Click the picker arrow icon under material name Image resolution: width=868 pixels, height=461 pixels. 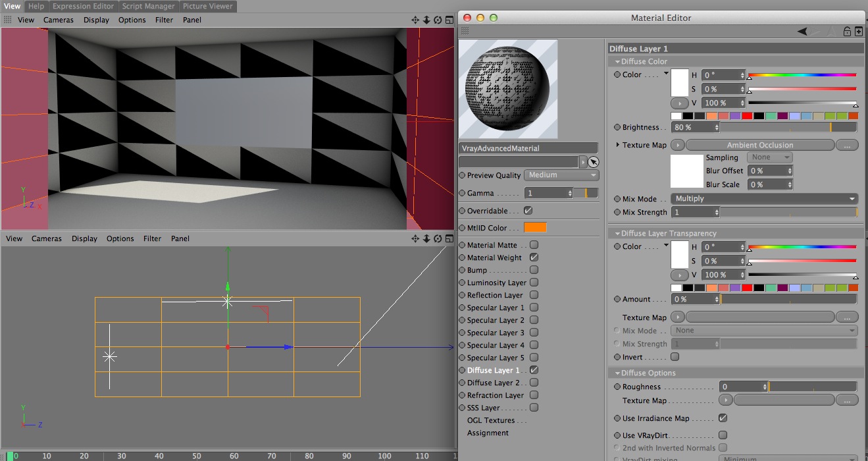coord(593,161)
